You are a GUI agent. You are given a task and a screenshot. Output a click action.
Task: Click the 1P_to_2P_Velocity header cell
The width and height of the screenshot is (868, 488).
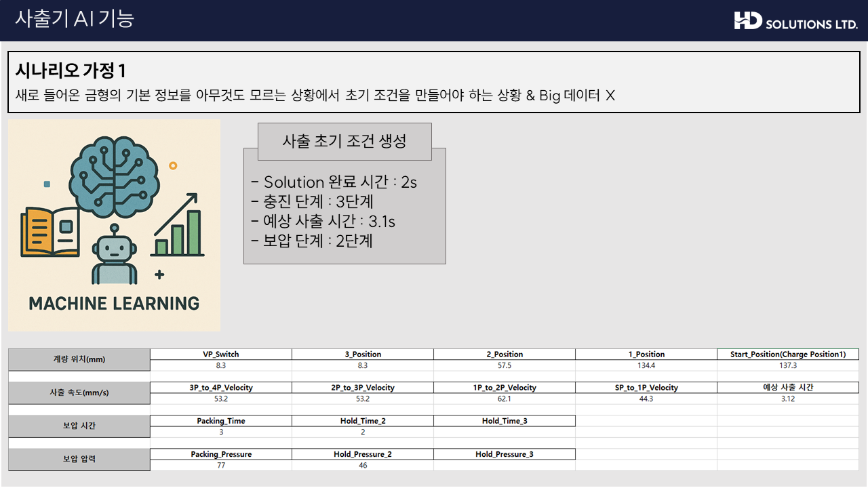click(505, 388)
